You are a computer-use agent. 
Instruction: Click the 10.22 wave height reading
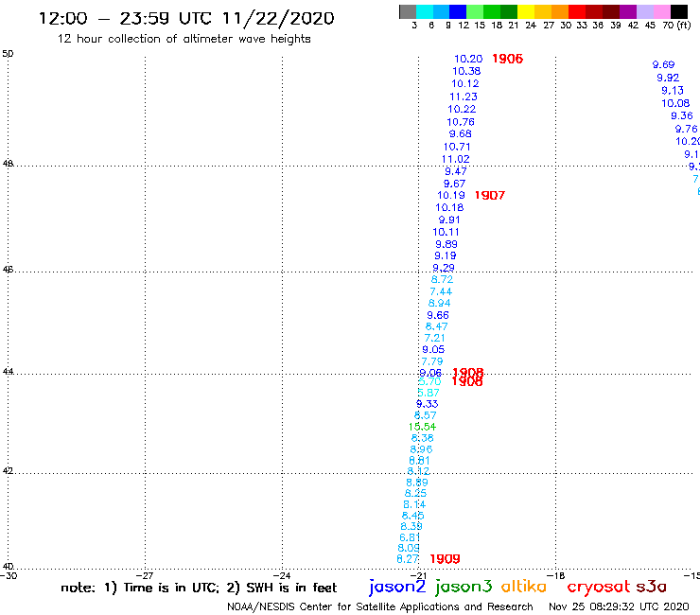pyautogui.click(x=462, y=109)
